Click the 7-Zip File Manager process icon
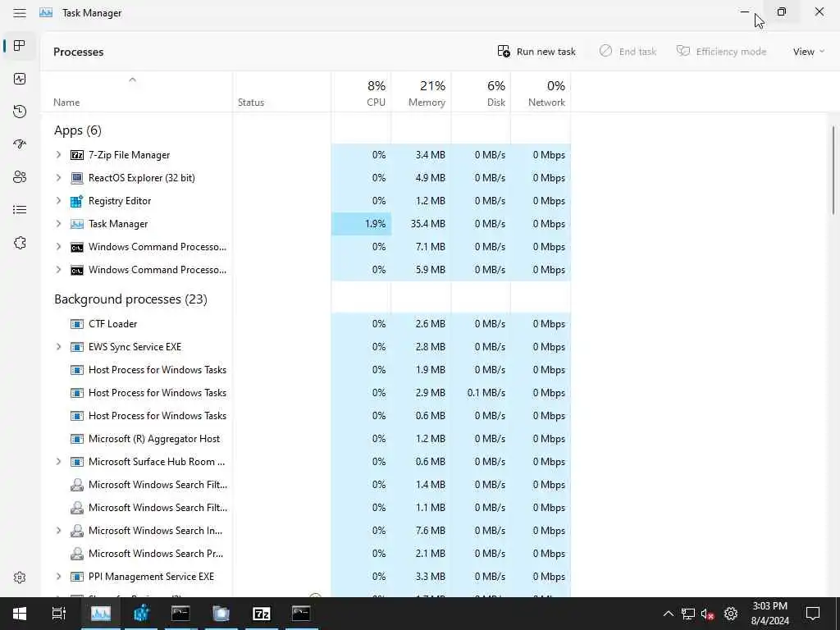This screenshot has height=630, width=840. (77, 155)
